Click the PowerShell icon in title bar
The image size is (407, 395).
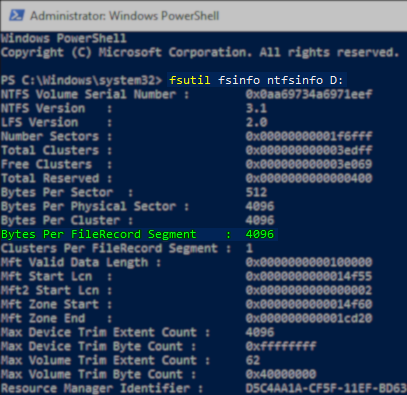click(16, 15)
